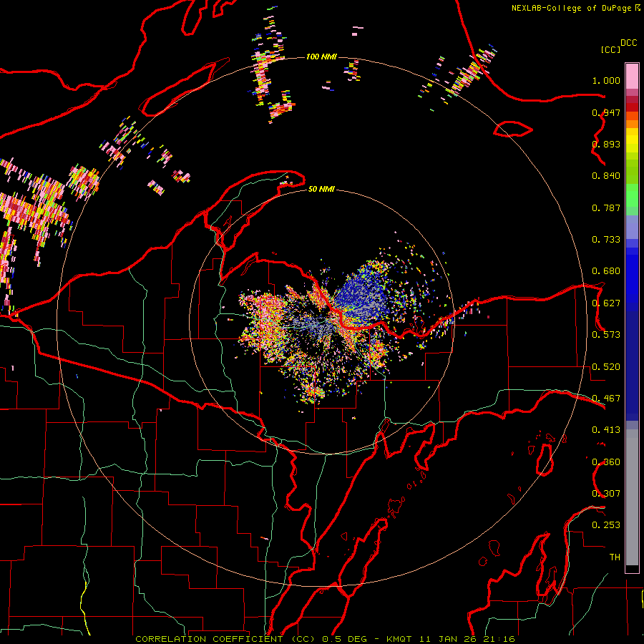This screenshot has height=644, width=644.
Task: Click the 0.360 color scale value
Action: pos(606,462)
